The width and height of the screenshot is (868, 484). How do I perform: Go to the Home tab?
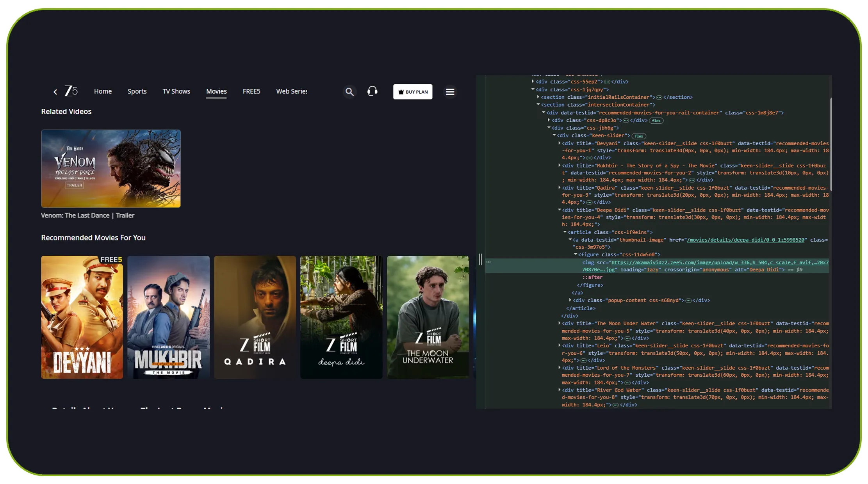point(103,91)
